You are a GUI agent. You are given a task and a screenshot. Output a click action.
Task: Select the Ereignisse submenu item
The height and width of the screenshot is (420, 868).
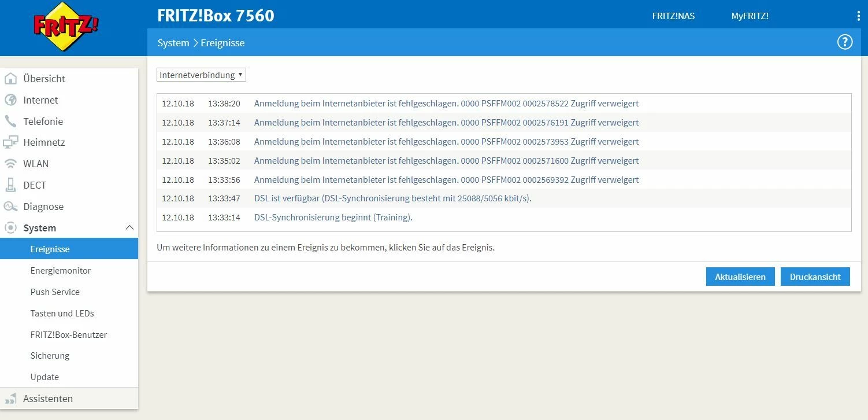click(x=69, y=249)
